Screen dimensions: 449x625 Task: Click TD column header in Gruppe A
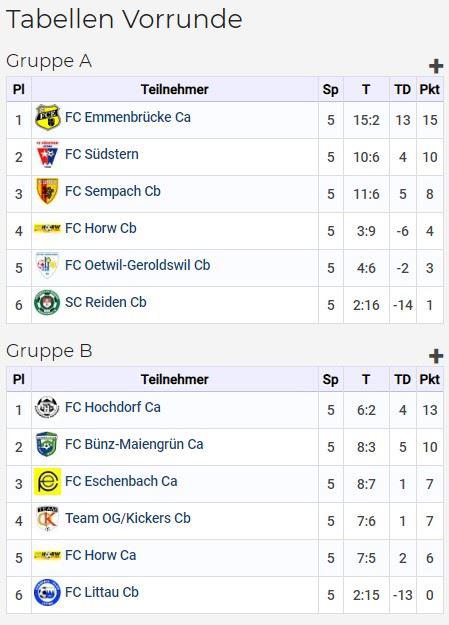pos(403,89)
